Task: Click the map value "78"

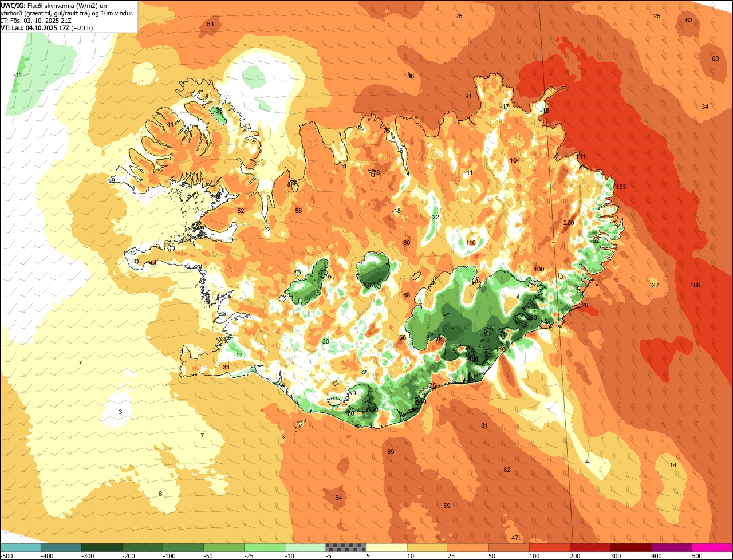Action: coord(376,172)
